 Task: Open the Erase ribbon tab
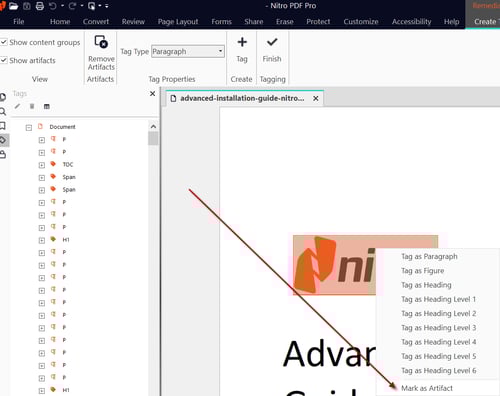tap(285, 22)
